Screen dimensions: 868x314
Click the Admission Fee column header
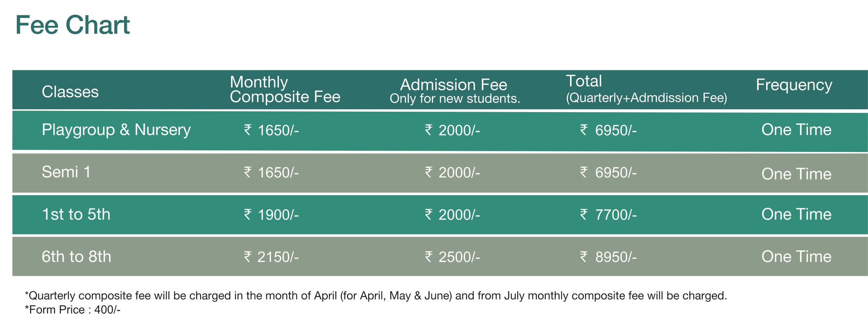pos(454,85)
